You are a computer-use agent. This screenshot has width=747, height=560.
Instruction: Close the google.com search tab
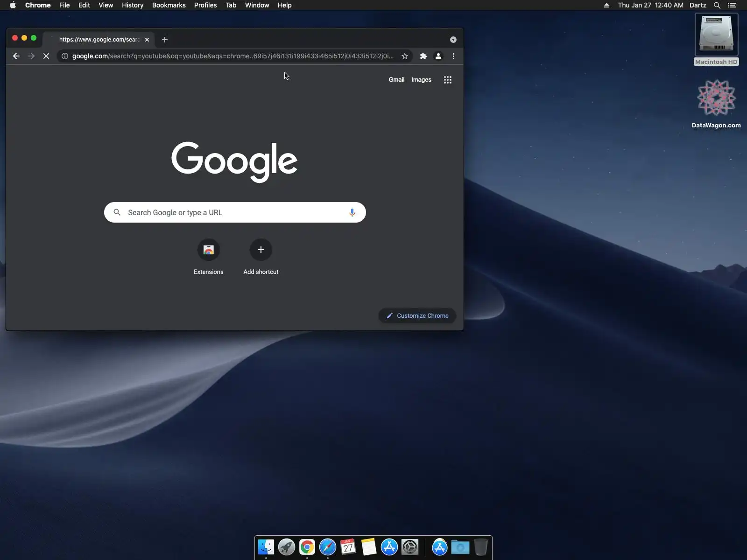coord(147,40)
